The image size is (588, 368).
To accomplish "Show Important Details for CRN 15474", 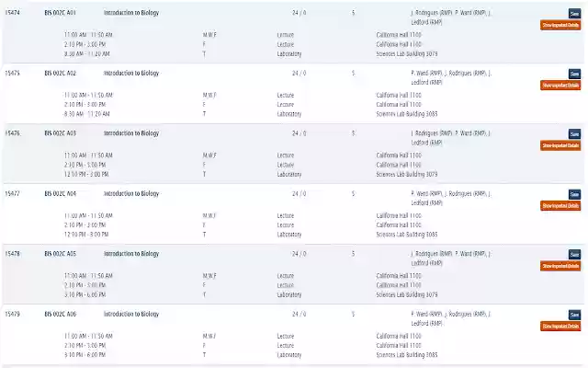I will point(560,25).
